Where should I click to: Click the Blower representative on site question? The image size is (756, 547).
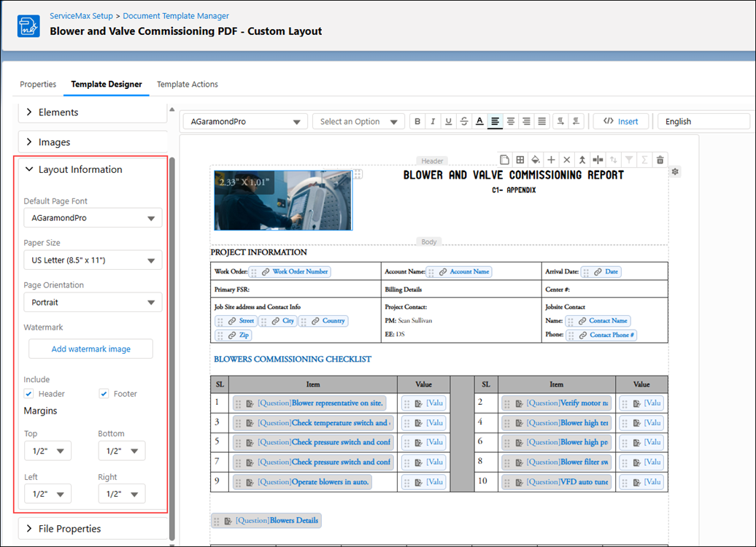coord(309,403)
